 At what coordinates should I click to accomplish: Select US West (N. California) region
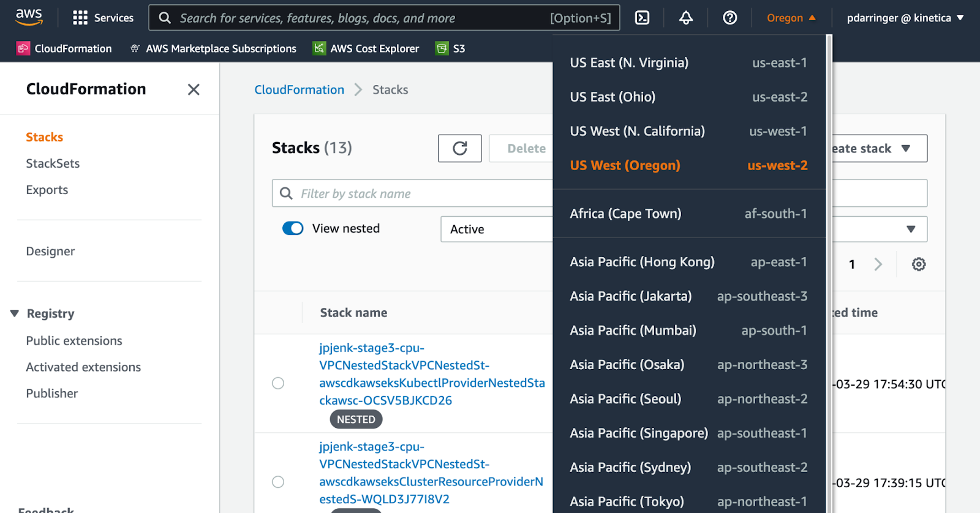click(689, 131)
